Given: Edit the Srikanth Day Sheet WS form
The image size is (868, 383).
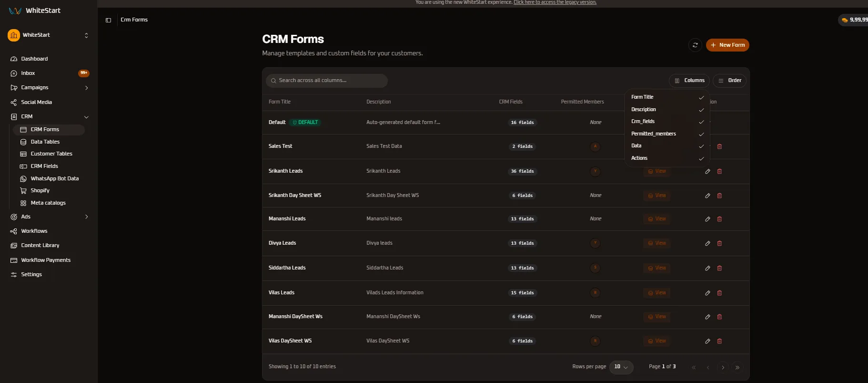Looking at the screenshot, I should [707, 196].
